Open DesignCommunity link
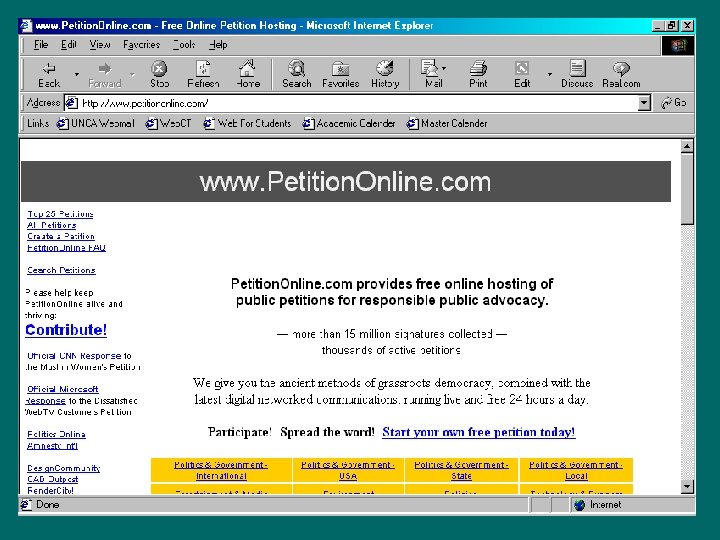Viewport: 720px width, 540px height. pos(63,468)
